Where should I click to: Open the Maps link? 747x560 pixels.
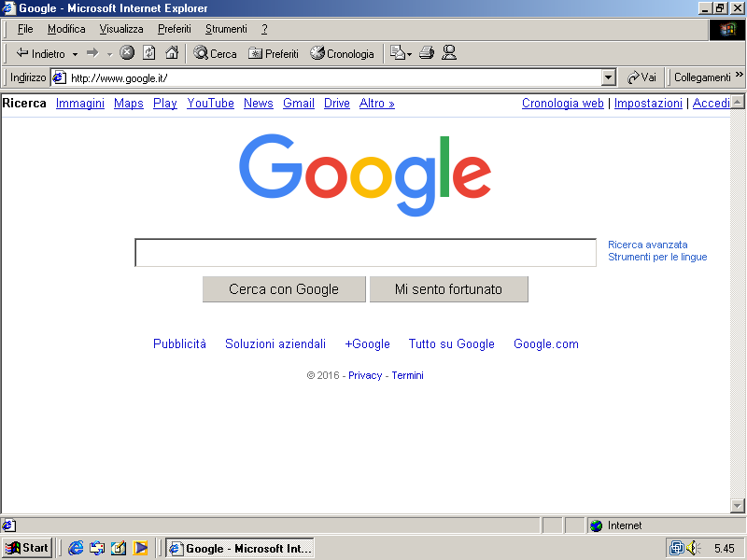(x=129, y=104)
